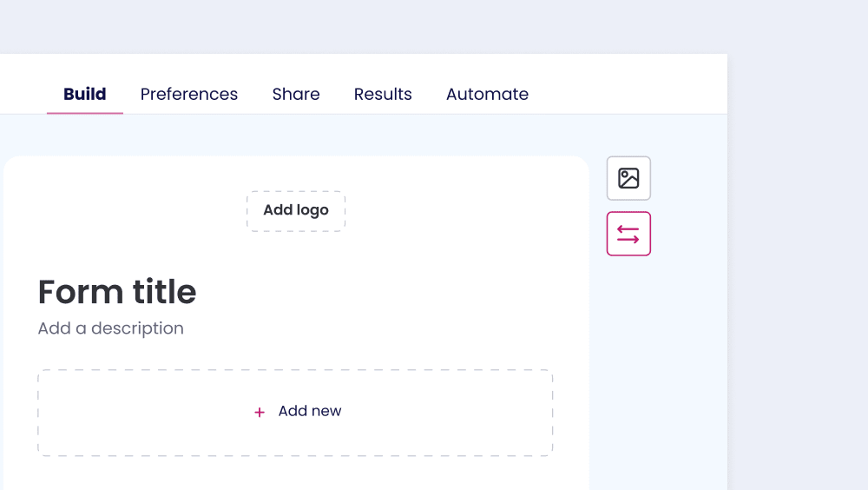The image size is (868, 490).
Task: Click the Add a description field
Action: tap(111, 328)
